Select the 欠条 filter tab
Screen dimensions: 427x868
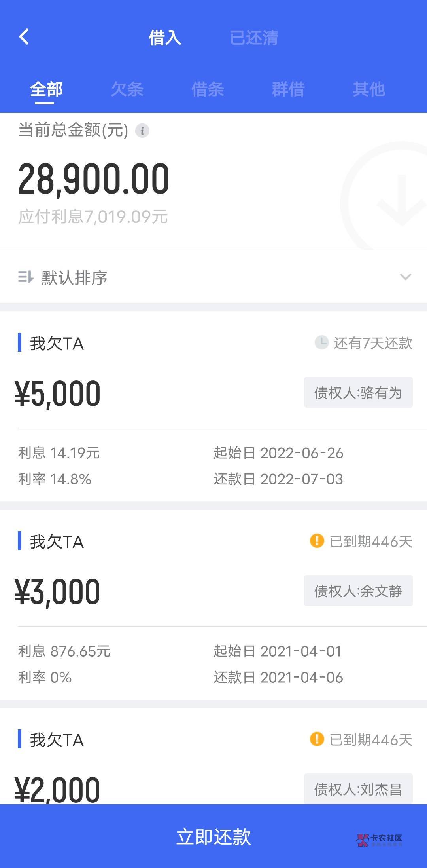127,89
